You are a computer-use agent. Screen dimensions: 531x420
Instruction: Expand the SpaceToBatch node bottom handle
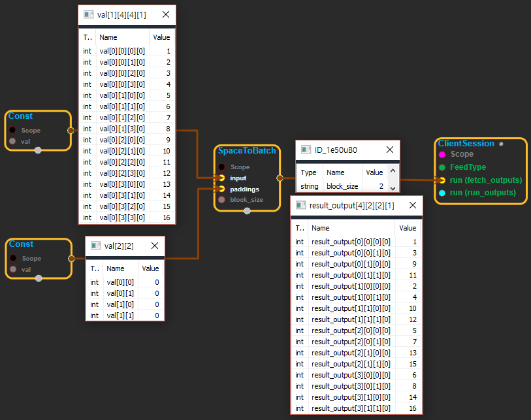[247, 210]
